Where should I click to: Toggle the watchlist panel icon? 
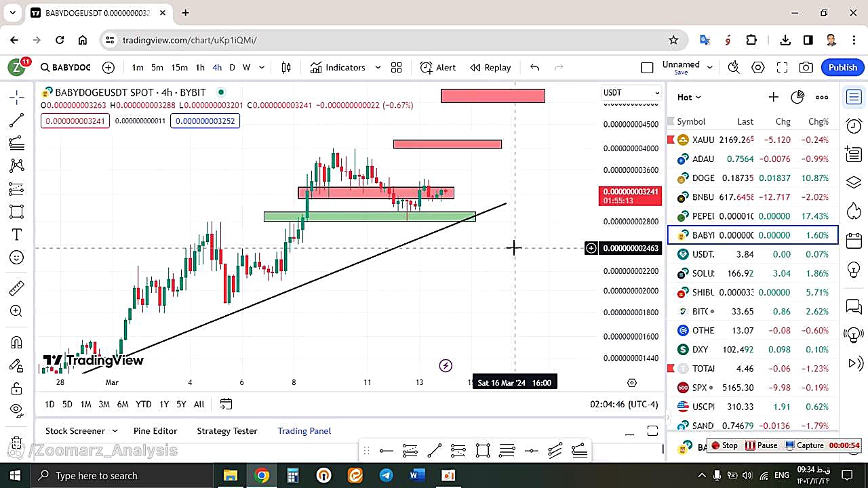coord(854,97)
